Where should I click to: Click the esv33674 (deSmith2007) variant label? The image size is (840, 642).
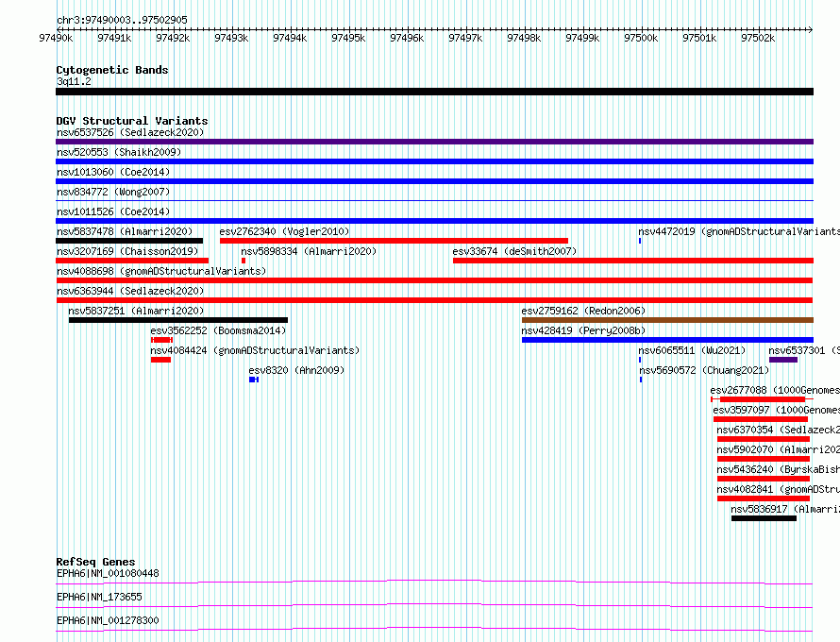coord(514,251)
